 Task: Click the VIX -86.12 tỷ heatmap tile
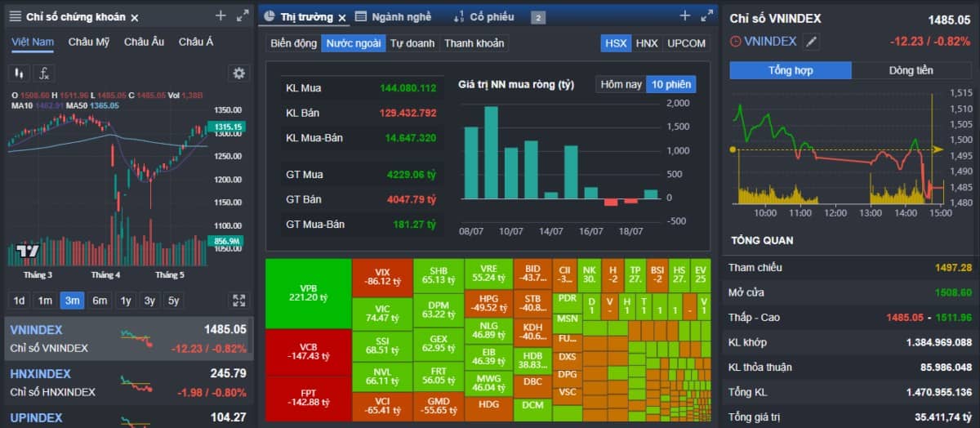point(382,277)
